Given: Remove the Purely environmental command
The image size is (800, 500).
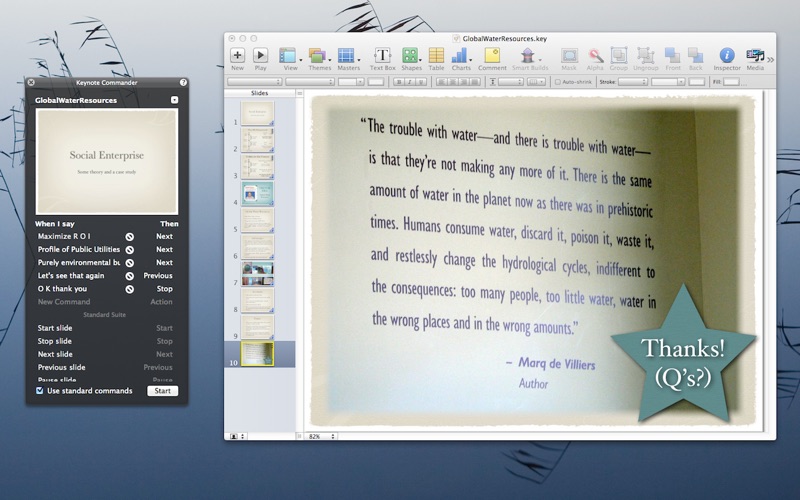Looking at the screenshot, I should point(130,263).
